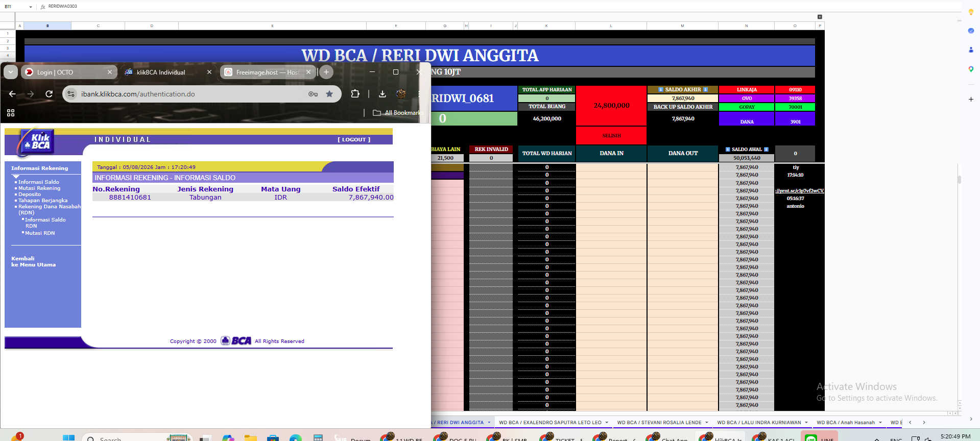
Task: Select the LINKAJA cell
Action: point(747,89)
